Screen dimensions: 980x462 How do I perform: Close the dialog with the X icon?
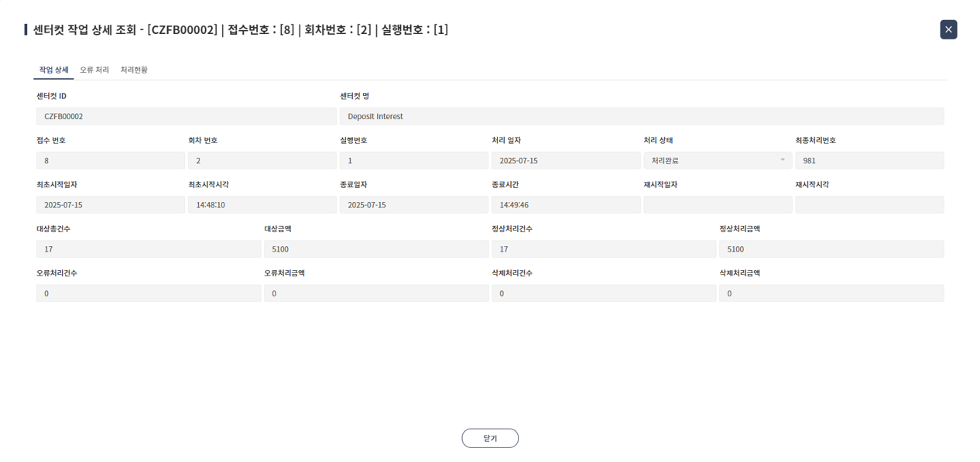click(947, 29)
